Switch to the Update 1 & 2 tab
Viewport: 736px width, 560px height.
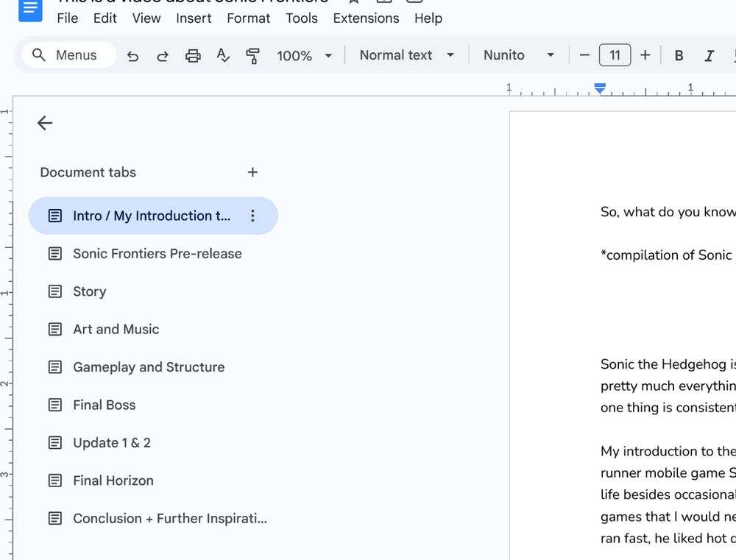click(153, 443)
